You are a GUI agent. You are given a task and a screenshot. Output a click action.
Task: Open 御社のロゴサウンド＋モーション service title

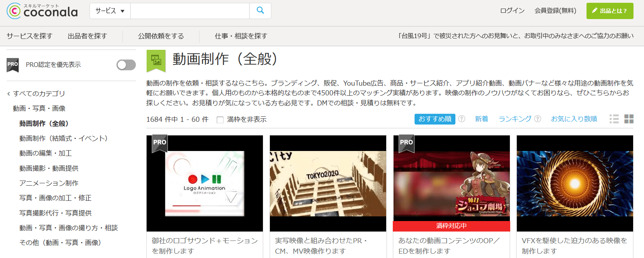coord(205,246)
